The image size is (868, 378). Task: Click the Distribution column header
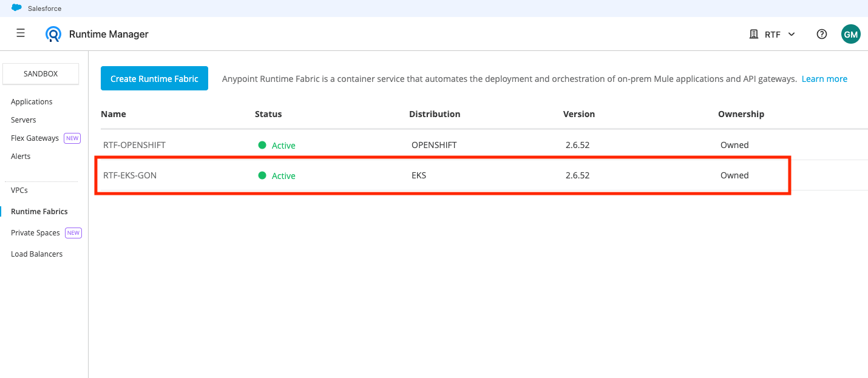point(435,114)
